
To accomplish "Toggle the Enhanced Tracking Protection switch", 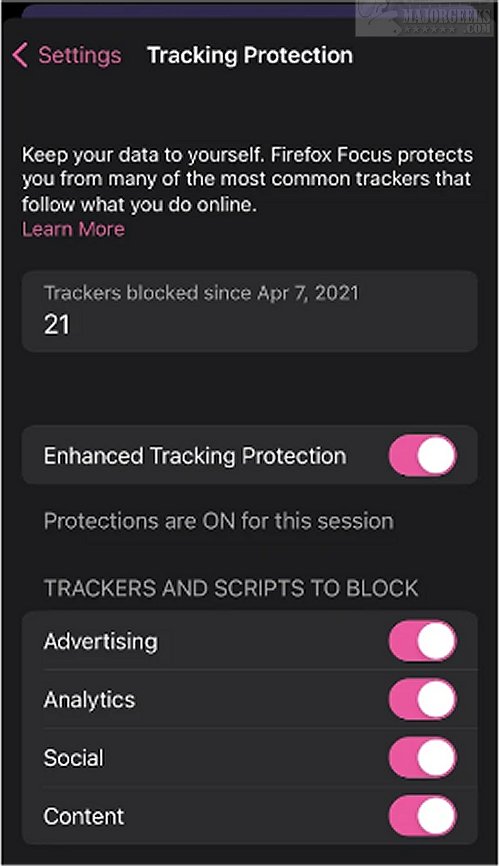I will pos(423,456).
